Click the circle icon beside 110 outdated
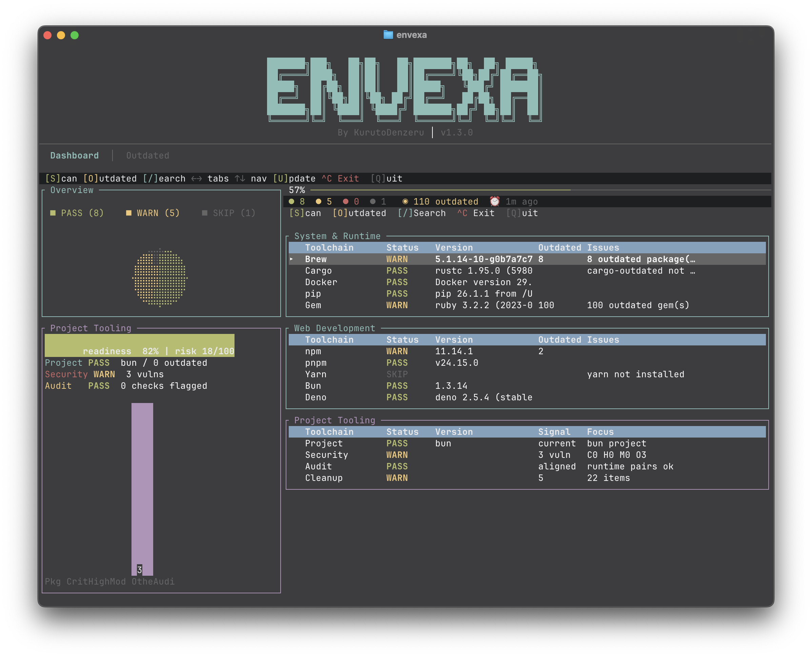 click(x=405, y=202)
